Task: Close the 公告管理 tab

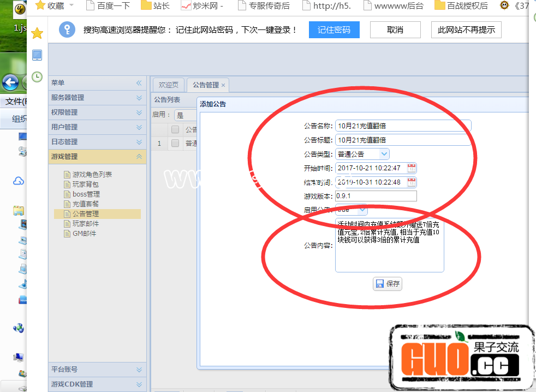Action: (223, 85)
